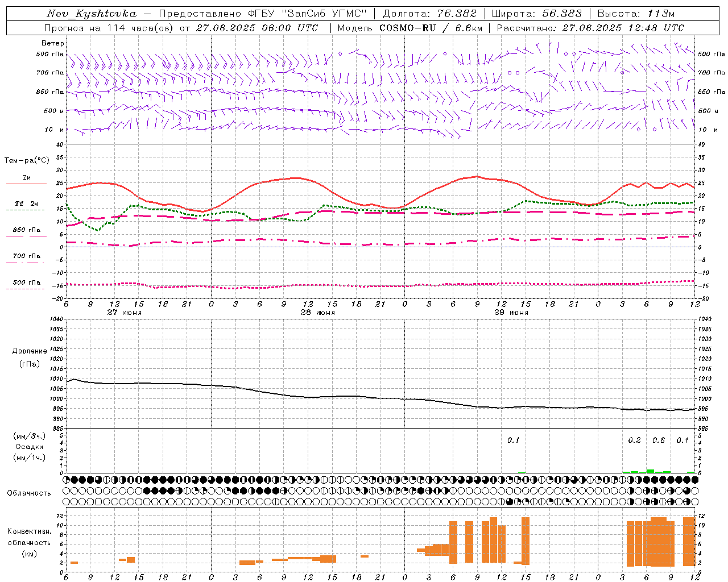The image size is (728, 582).
Task: Click the elevation value Высота: 113м
Action: (x=636, y=14)
